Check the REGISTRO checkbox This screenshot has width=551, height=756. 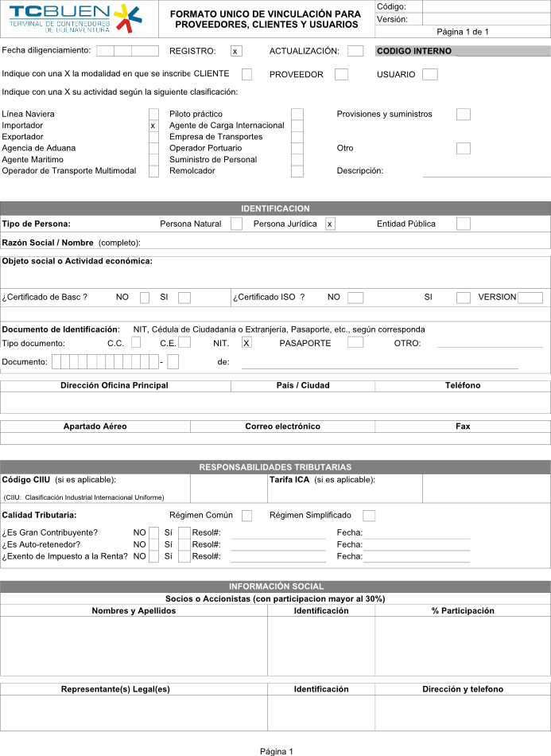pyautogui.click(x=236, y=51)
